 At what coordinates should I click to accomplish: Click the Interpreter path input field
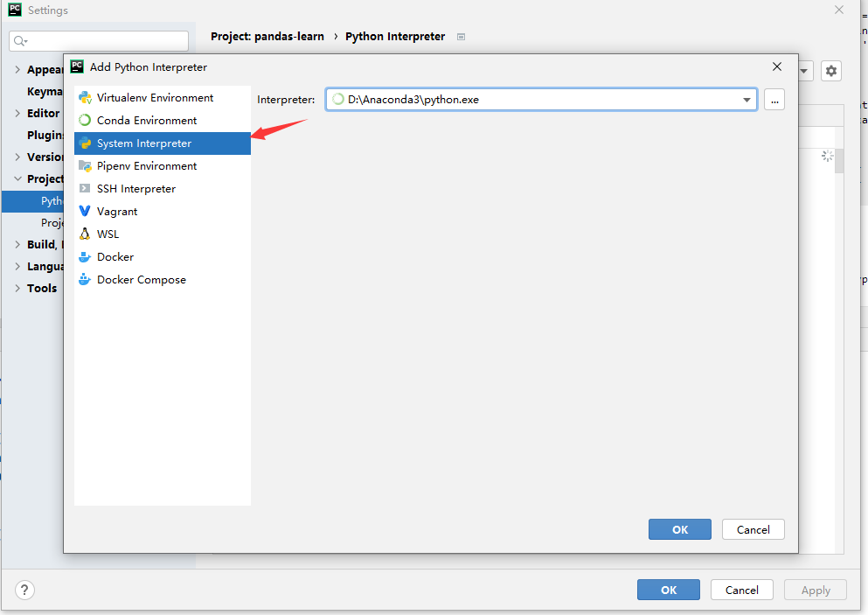541,100
